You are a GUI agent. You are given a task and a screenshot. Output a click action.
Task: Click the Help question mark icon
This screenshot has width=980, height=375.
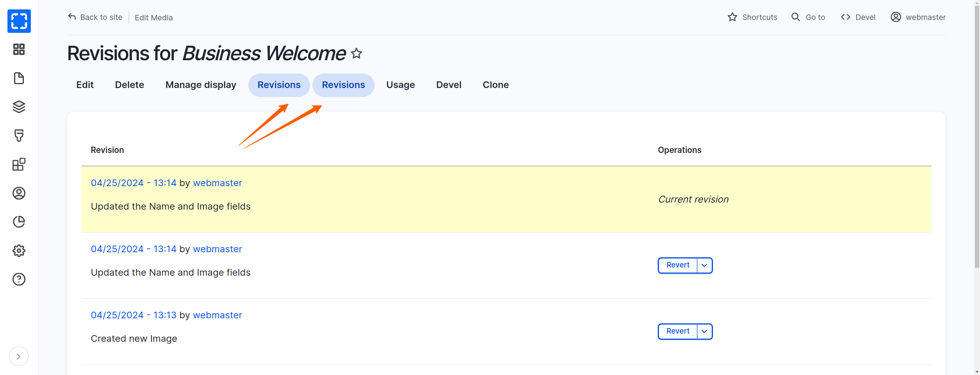[x=19, y=279]
